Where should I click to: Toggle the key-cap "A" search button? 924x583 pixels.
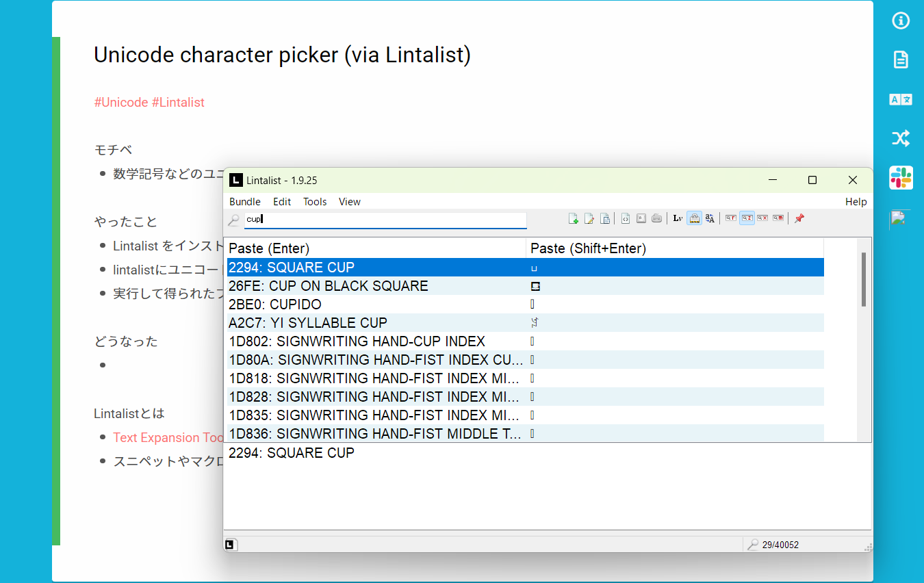(x=641, y=218)
